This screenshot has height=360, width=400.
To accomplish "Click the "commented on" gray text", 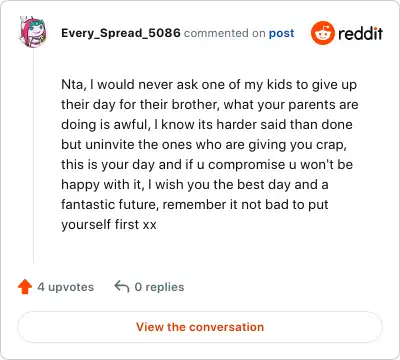I will click(225, 33).
